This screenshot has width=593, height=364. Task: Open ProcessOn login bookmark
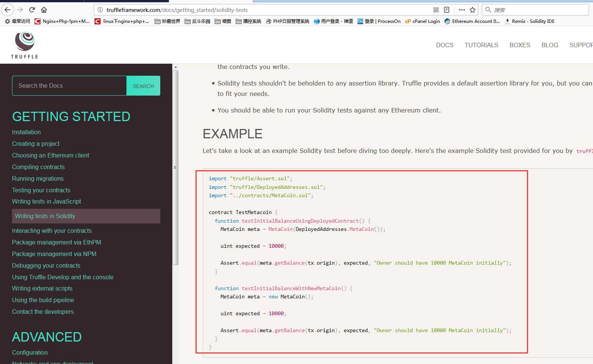[379, 21]
